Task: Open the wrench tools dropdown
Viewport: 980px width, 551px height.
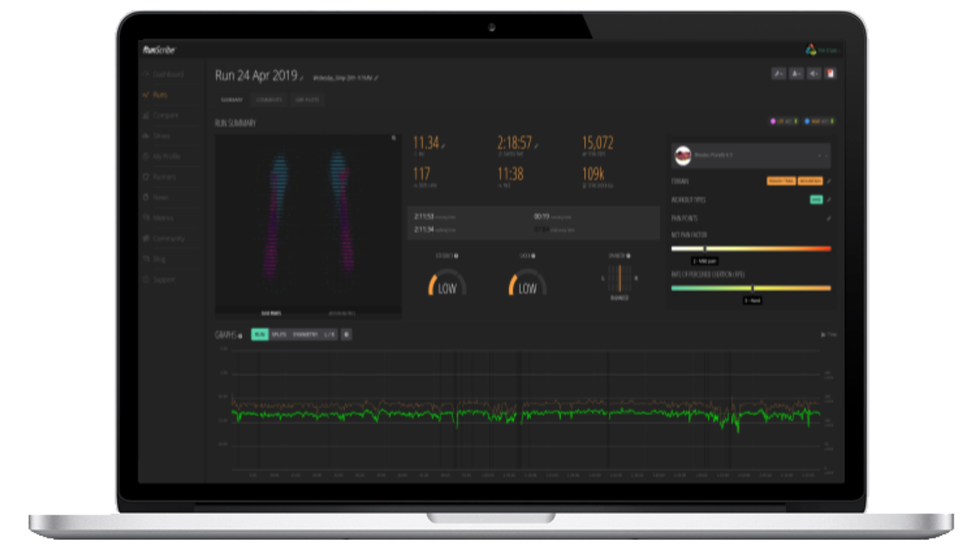Action: point(778,74)
